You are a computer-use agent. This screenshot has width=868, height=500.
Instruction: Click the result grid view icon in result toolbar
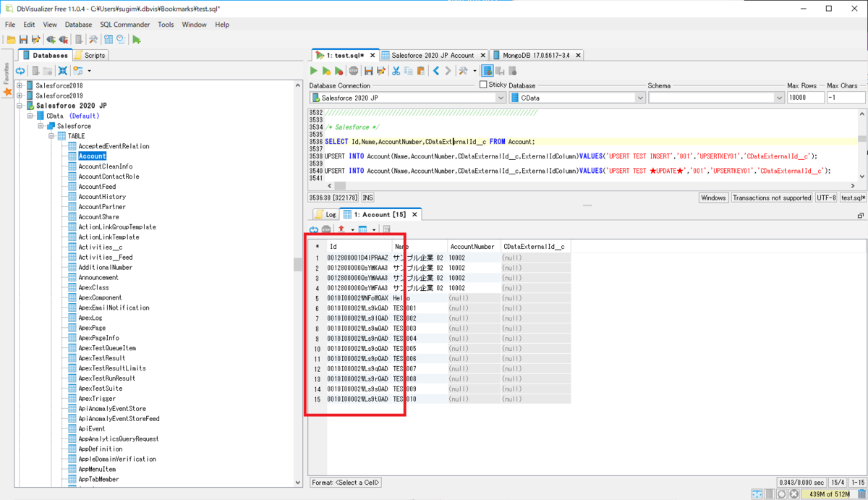pyautogui.click(x=363, y=229)
